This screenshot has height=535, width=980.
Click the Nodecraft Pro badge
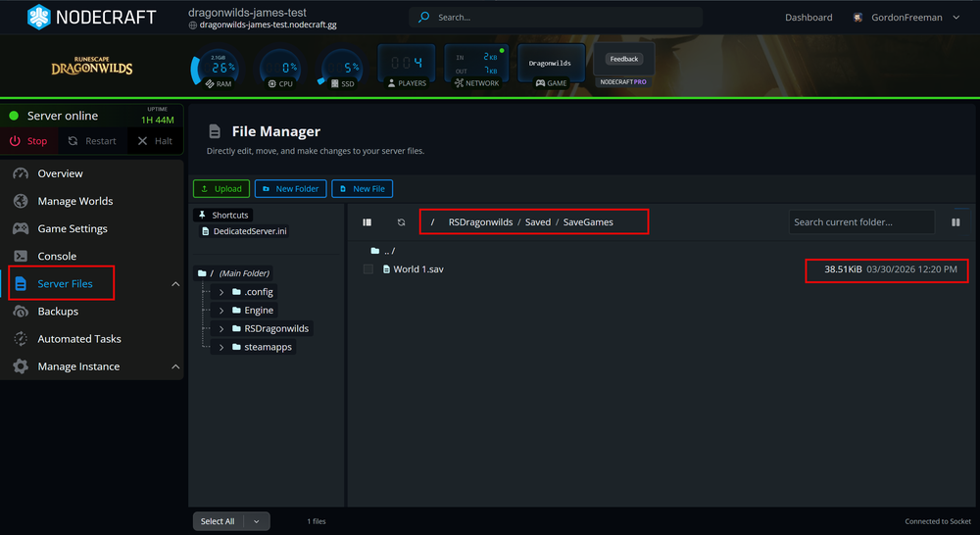(x=623, y=82)
